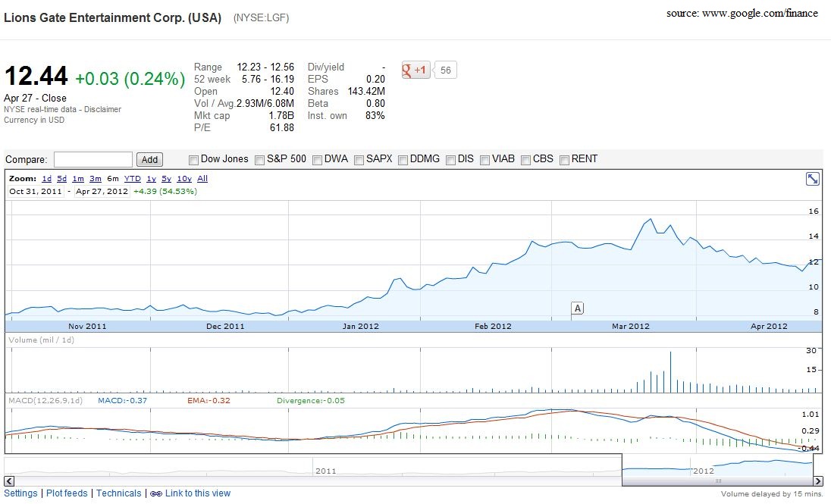Click the Open value 12.40
This screenshot has height=504, width=831.
pos(282,91)
